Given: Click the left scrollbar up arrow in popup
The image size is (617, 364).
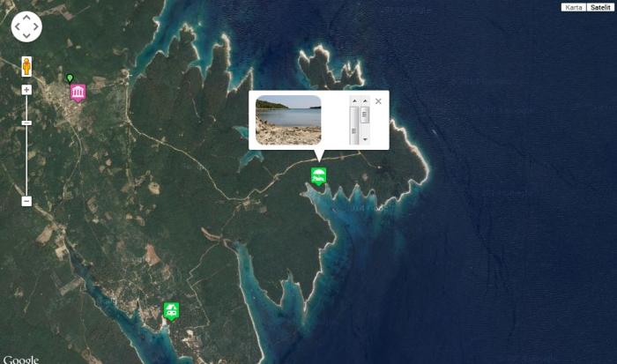Looking at the screenshot, I should click(x=354, y=101).
